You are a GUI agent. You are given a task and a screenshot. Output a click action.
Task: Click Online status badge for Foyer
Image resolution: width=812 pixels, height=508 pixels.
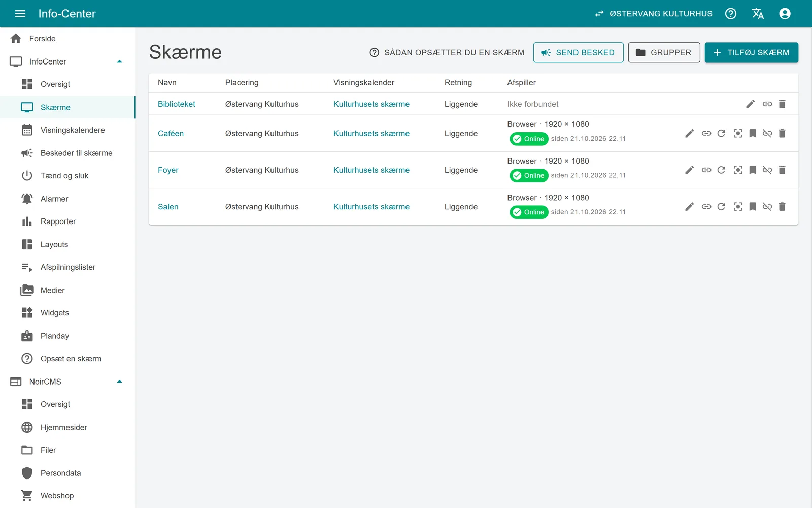[529, 175]
